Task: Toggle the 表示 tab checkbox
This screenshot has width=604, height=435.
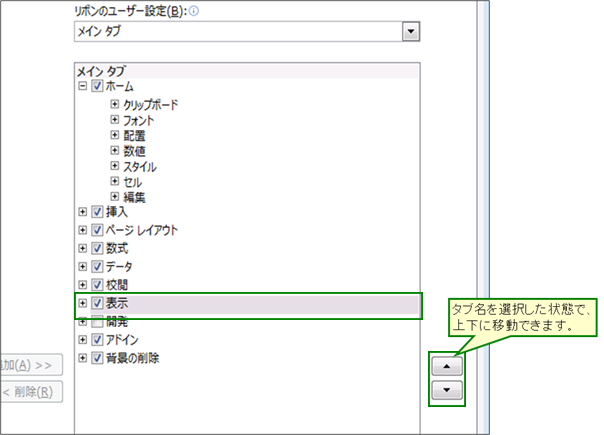Action: coord(97,303)
